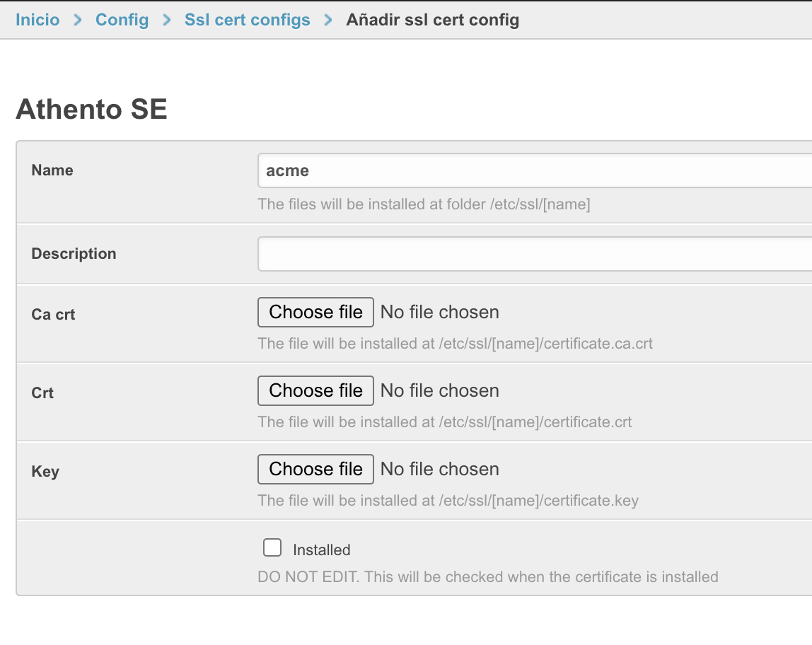Choose a file for Ca crt
The width and height of the screenshot is (812, 645).
[x=315, y=313]
